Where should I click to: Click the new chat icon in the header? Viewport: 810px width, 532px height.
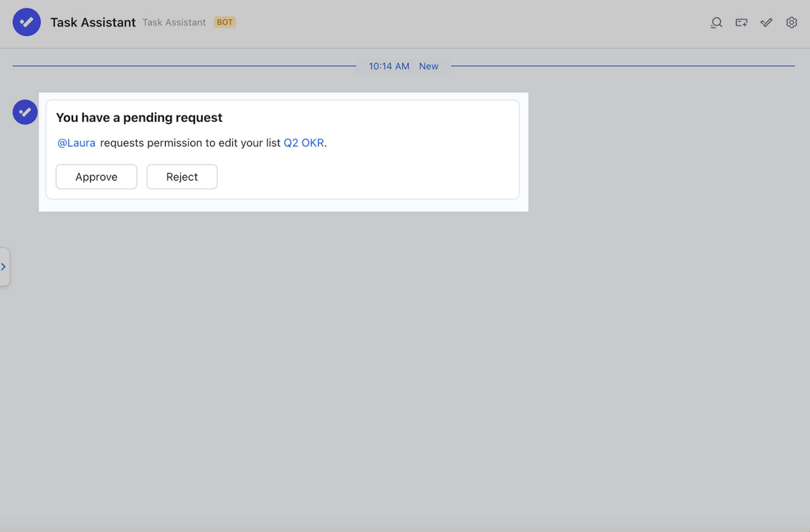click(x=741, y=22)
